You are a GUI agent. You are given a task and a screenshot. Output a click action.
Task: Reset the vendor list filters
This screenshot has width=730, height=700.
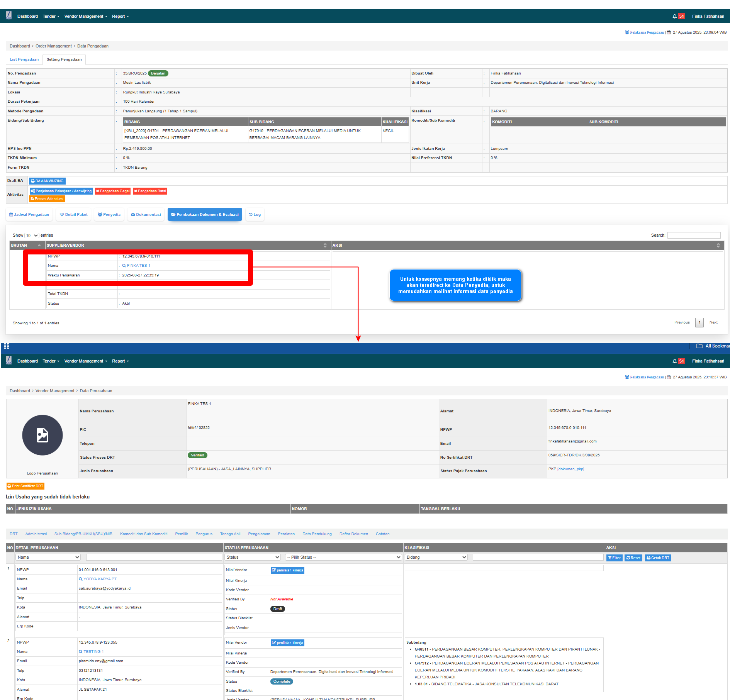pyautogui.click(x=633, y=558)
